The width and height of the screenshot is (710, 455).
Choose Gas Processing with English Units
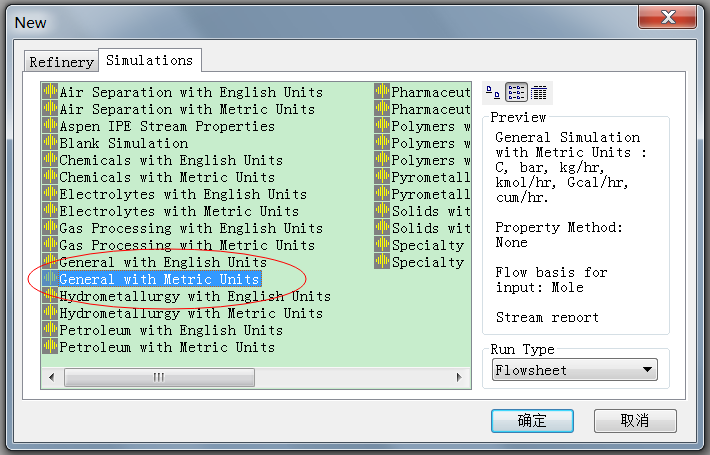191,228
